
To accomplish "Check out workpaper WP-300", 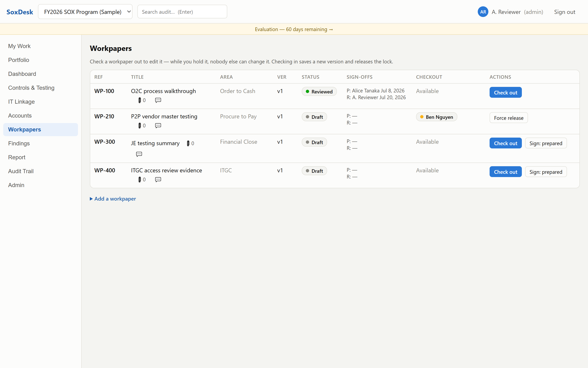I will pos(505,143).
